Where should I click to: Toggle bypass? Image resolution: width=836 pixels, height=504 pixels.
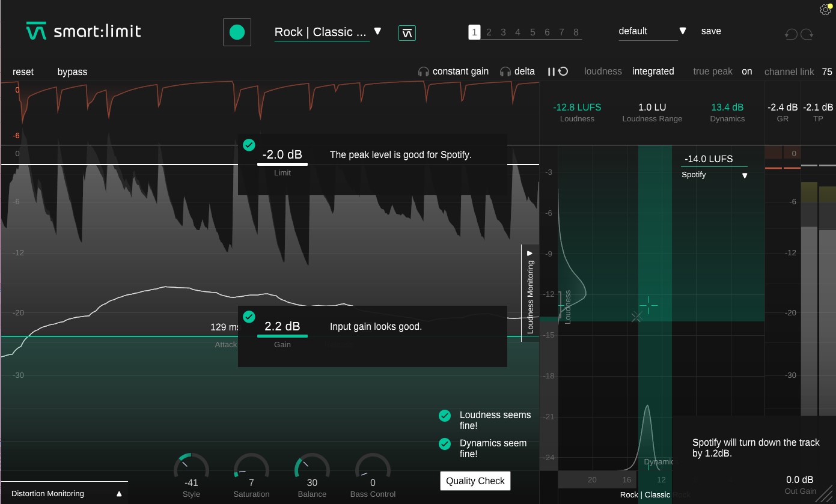pos(72,71)
